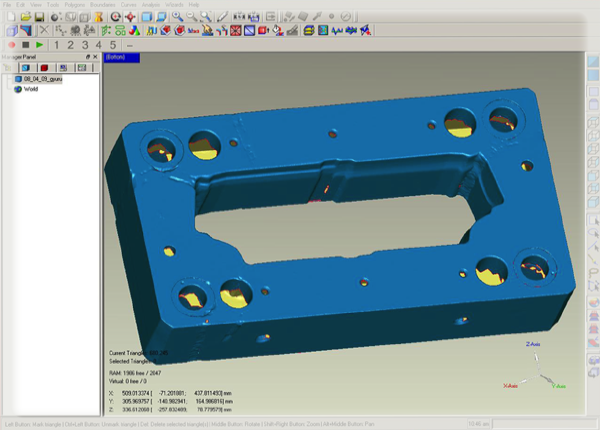The image size is (600, 430).
Task: Click the Open file folder icon
Action: (x=25, y=17)
